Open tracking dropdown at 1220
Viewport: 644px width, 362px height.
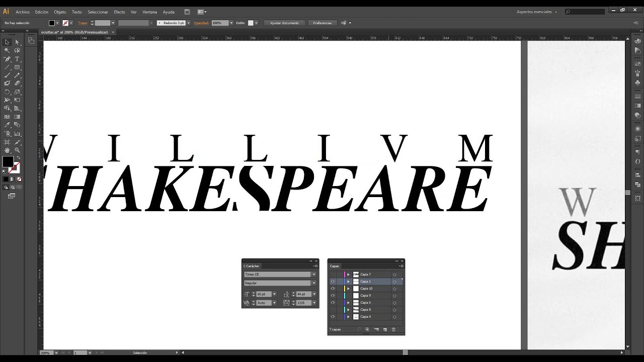314,303
